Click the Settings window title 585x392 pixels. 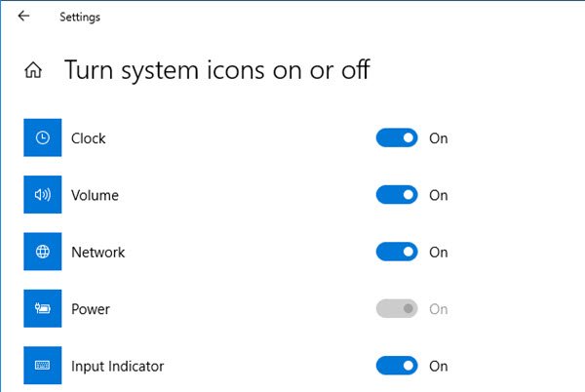tap(80, 17)
